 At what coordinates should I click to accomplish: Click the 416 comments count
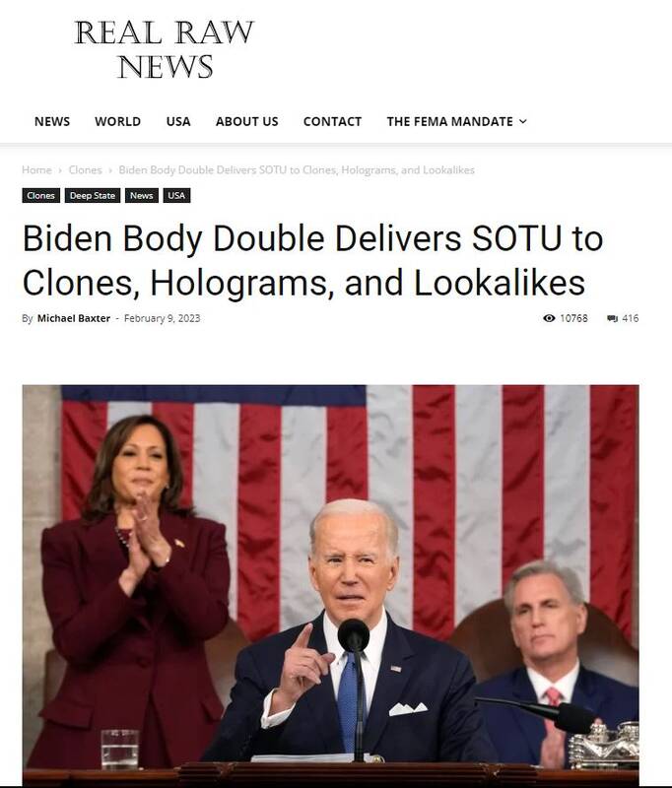click(x=631, y=318)
